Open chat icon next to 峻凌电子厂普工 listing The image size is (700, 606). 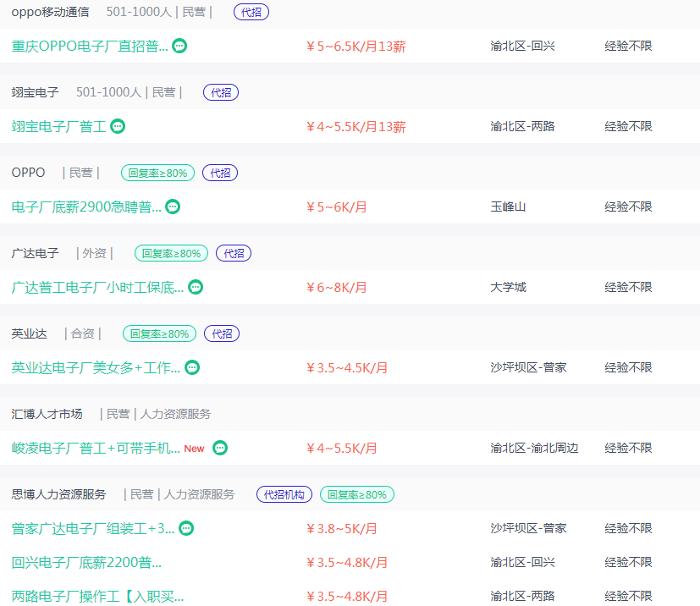tap(220, 448)
